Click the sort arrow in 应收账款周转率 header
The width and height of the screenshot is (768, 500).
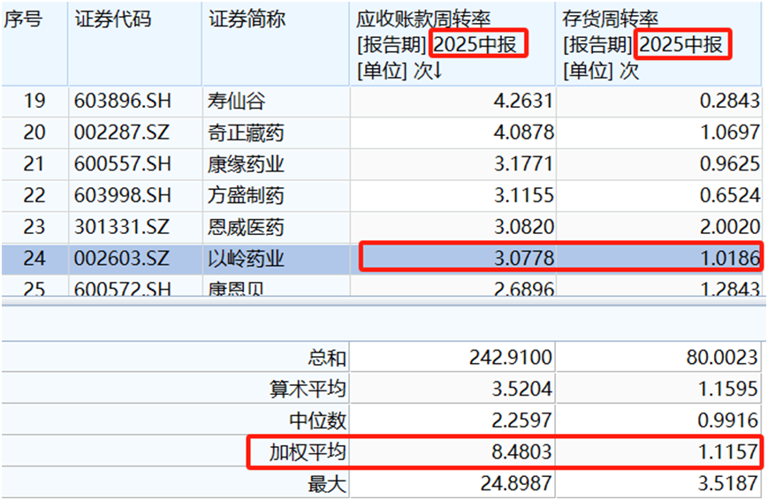437,71
